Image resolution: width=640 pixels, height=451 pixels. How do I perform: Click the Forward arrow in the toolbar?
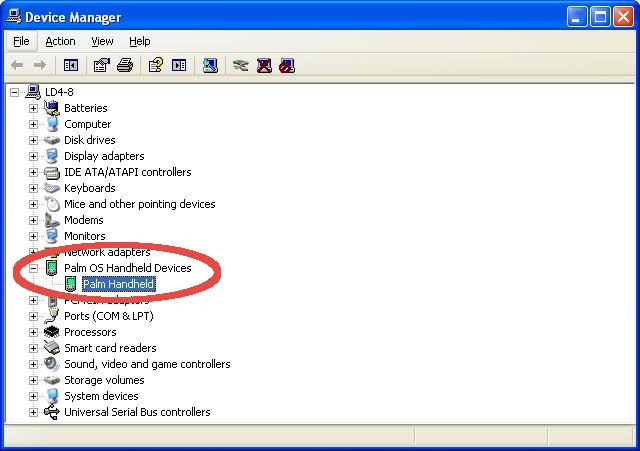pyautogui.click(x=40, y=65)
